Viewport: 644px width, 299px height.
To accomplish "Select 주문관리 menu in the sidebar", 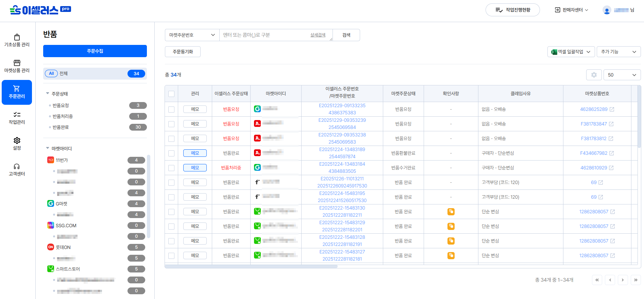I will tap(17, 92).
